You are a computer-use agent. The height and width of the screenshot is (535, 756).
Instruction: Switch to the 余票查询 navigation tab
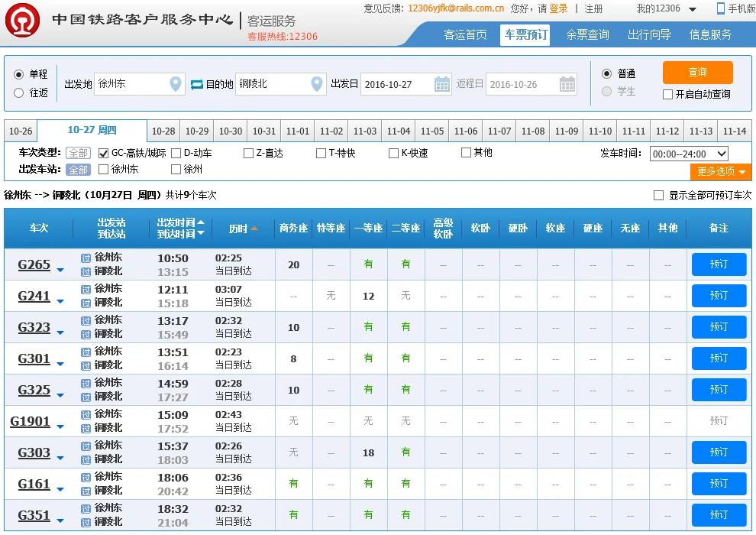pos(586,34)
